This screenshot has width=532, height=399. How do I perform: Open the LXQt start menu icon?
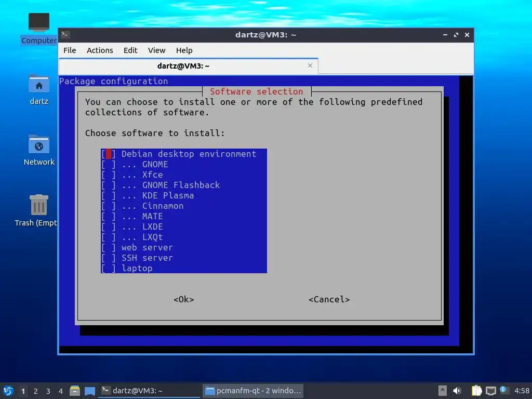point(8,391)
